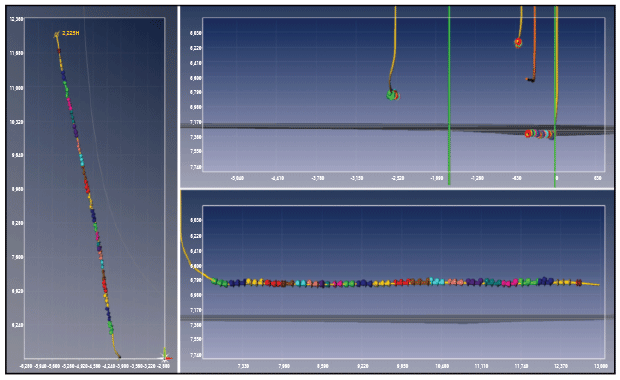Click the yellow well trajectory above the green cluster
The height and width of the screenshot is (380, 620).
click(x=393, y=47)
